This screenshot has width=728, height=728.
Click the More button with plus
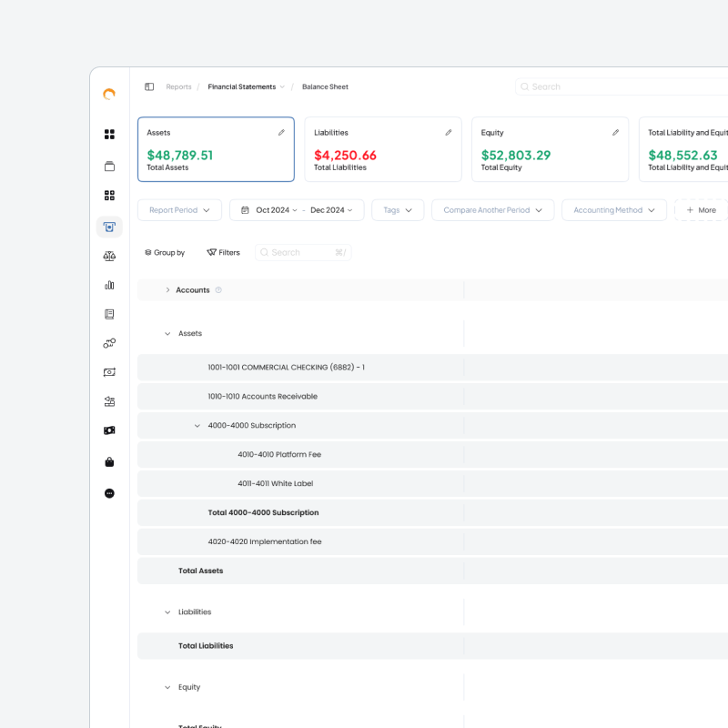pyautogui.click(x=701, y=210)
